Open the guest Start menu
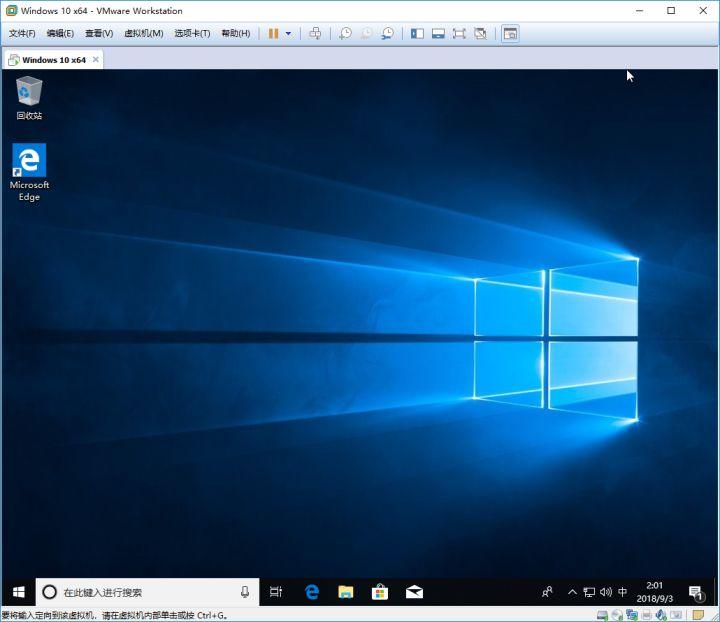This screenshot has width=720, height=622. click(x=18, y=592)
